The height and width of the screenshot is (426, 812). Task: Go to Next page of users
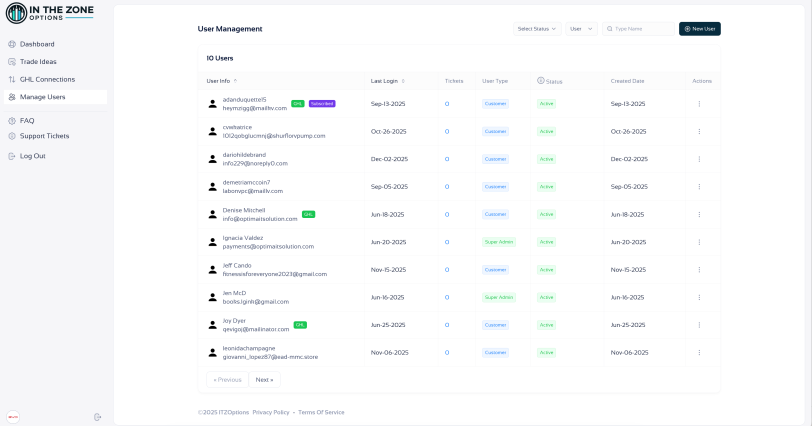[x=264, y=380]
